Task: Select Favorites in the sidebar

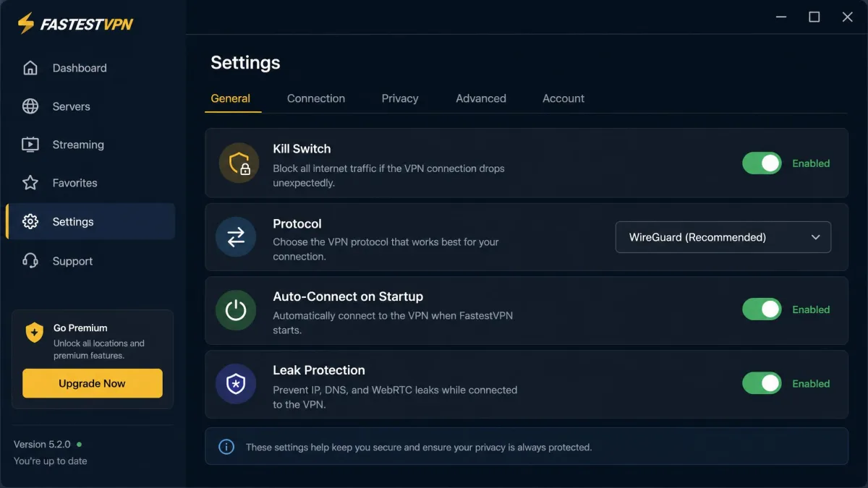Action: point(90,183)
